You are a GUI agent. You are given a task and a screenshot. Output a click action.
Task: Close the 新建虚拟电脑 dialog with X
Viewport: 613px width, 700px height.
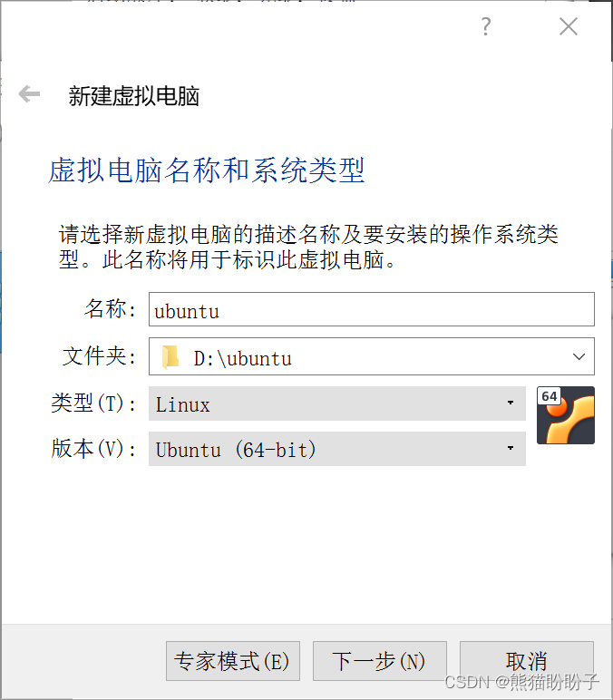569,26
